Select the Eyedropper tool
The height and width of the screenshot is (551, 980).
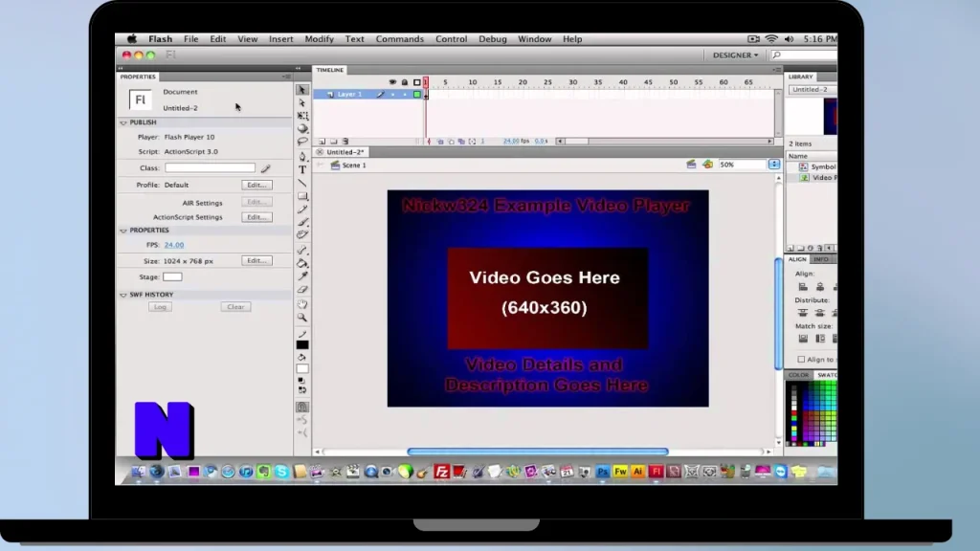coord(302,276)
